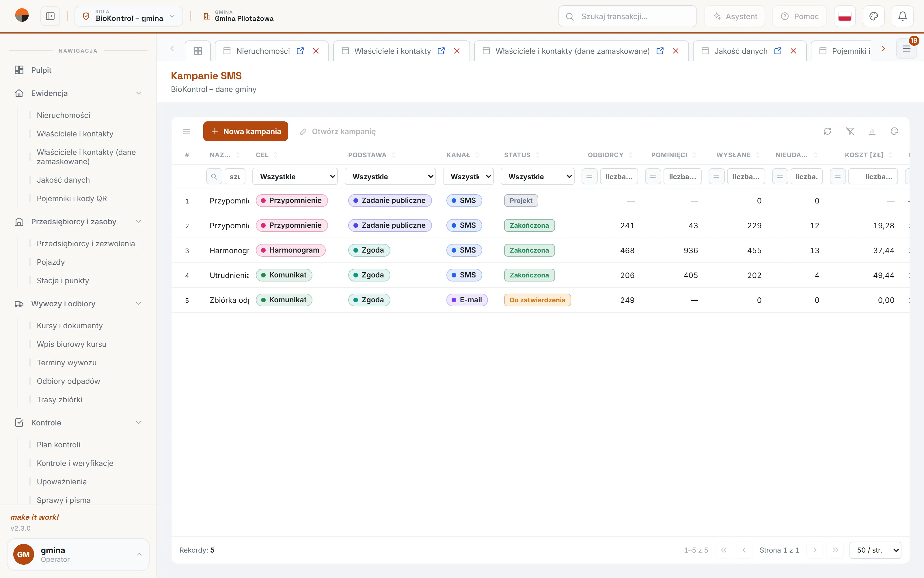Viewport: 924px width, 578px height.
Task: Clear table filters icon
Action: point(850,131)
